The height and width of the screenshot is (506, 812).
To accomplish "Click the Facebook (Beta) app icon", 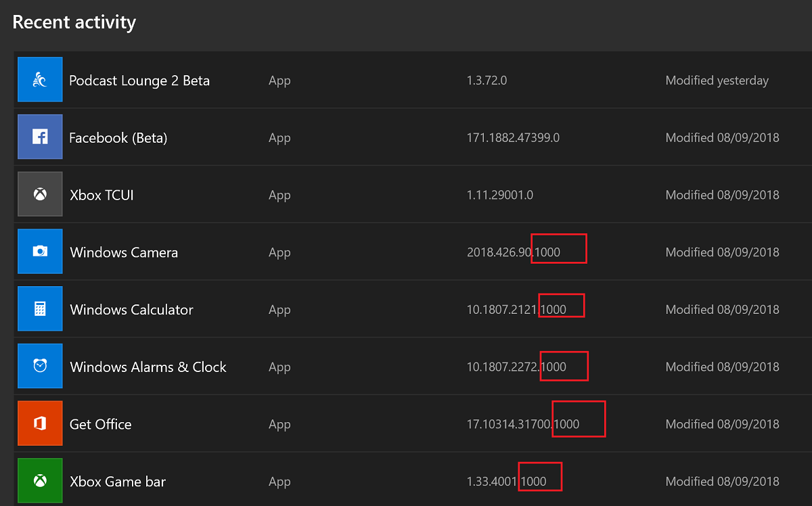I will [x=40, y=137].
